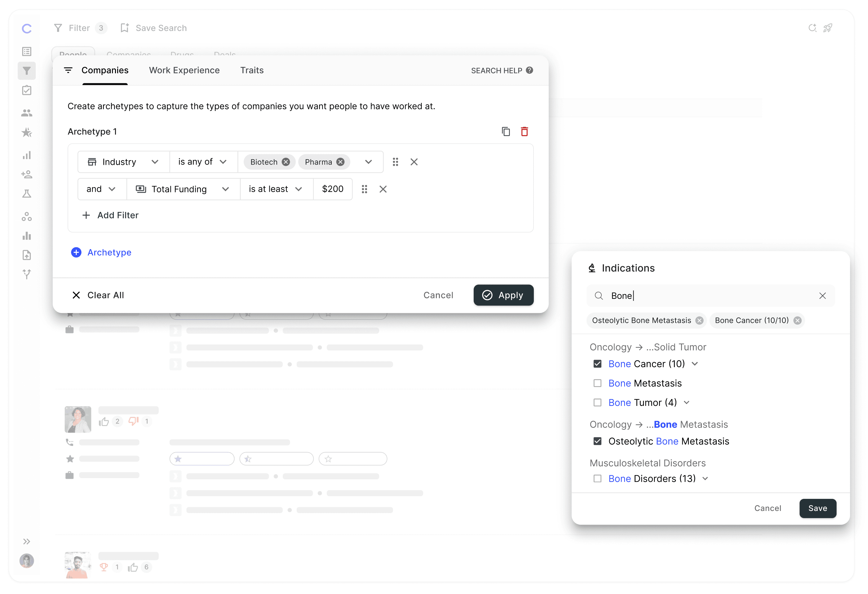This screenshot has width=868, height=594.
Task: Click the Apply button
Action: (503, 295)
